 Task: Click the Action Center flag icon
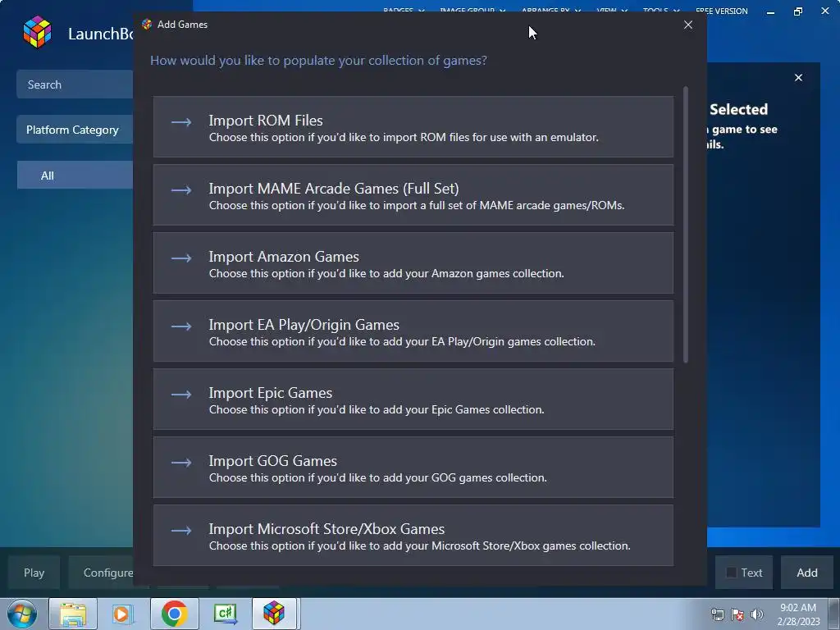pyautogui.click(x=737, y=614)
